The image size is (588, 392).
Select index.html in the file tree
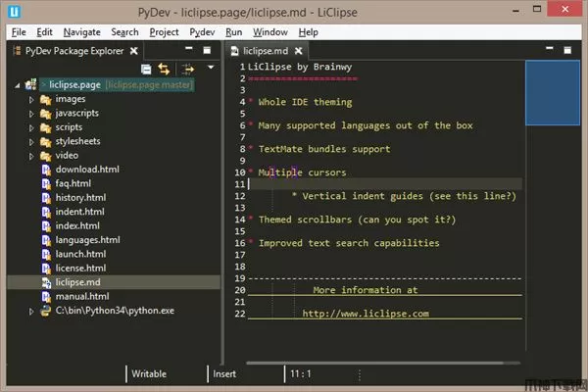point(78,226)
